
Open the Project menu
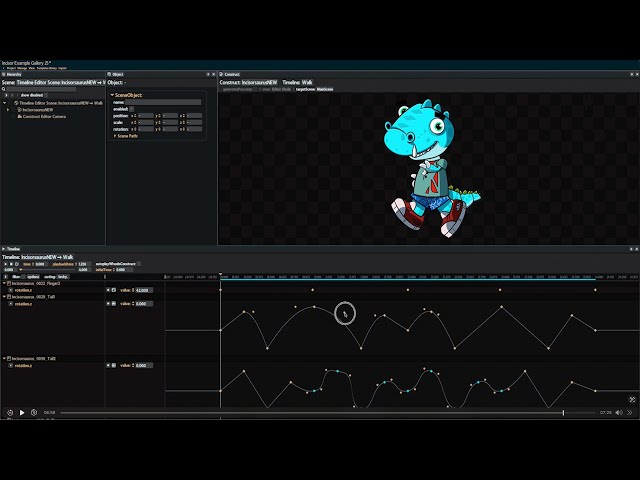click(x=11, y=68)
